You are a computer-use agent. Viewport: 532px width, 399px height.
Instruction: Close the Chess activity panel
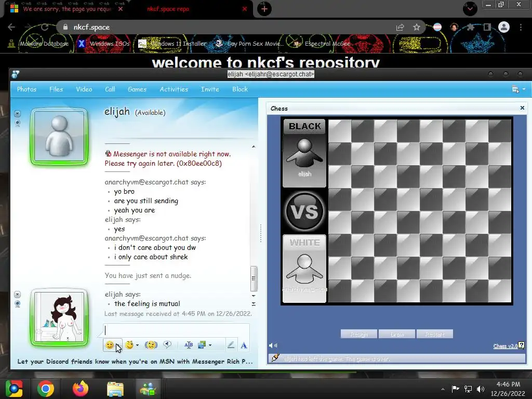click(x=522, y=108)
